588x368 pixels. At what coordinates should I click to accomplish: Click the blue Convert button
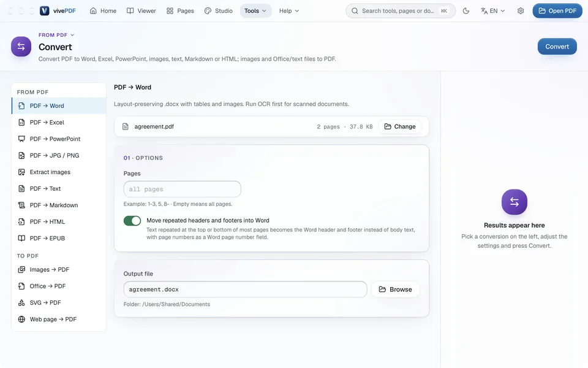557,47
